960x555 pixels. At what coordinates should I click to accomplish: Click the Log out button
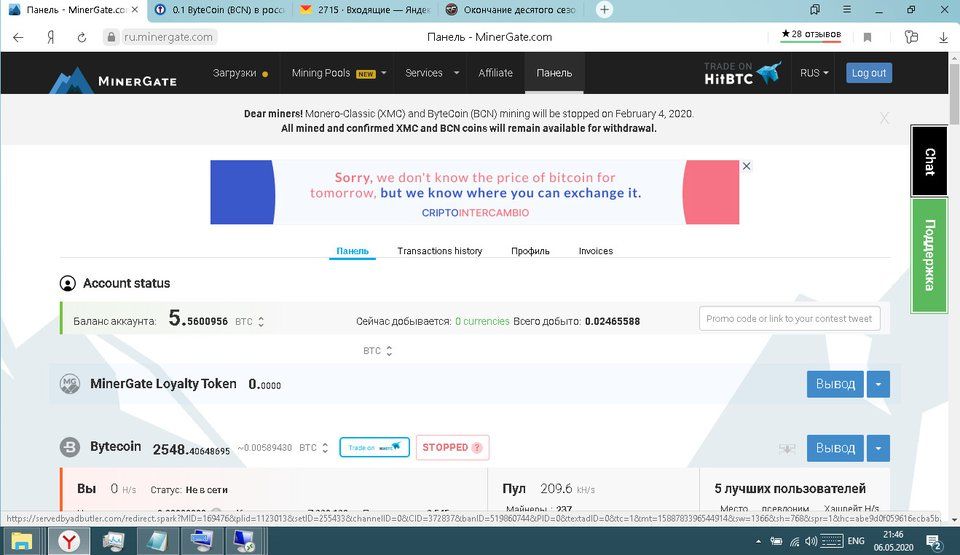tap(869, 73)
